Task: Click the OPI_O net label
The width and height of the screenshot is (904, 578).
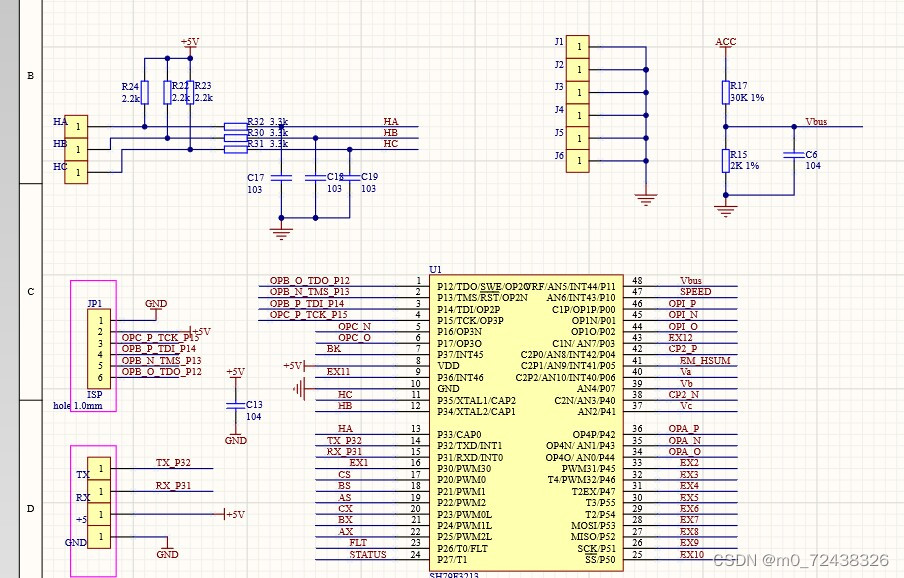Action: pyautogui.click(x=683, y=326)
